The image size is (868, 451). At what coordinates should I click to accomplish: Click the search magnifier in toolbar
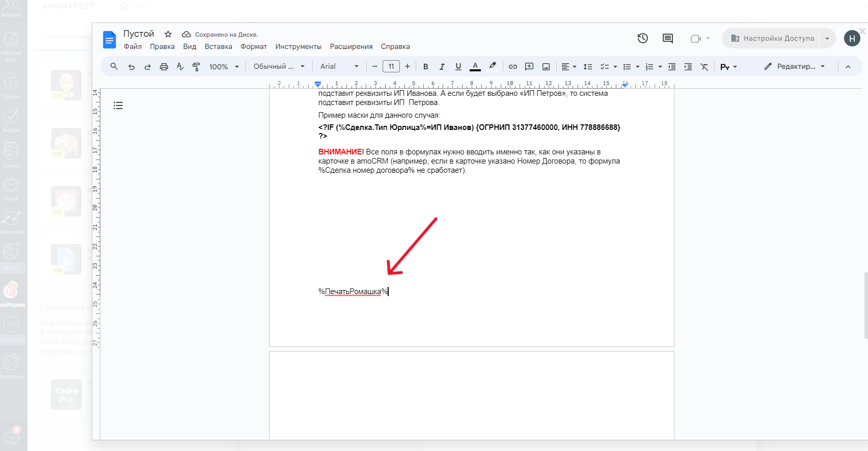(114, 66)
